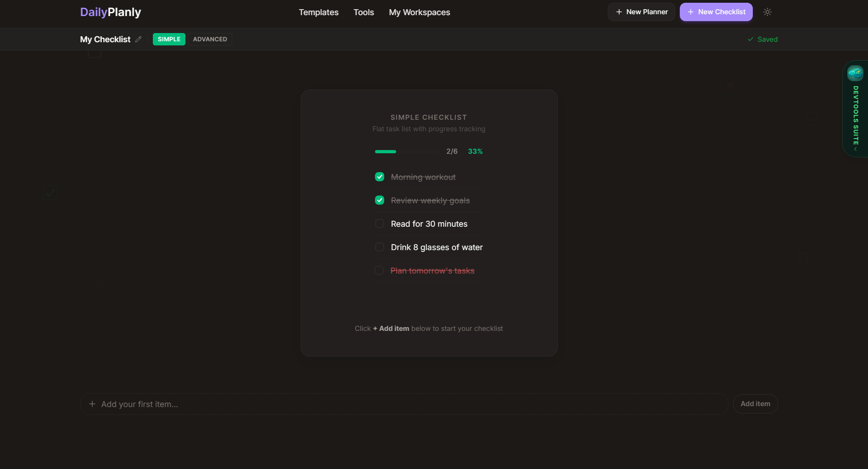Click the New Planner button
The width and height of the screenshot is (868, 469).
point(641,12)
